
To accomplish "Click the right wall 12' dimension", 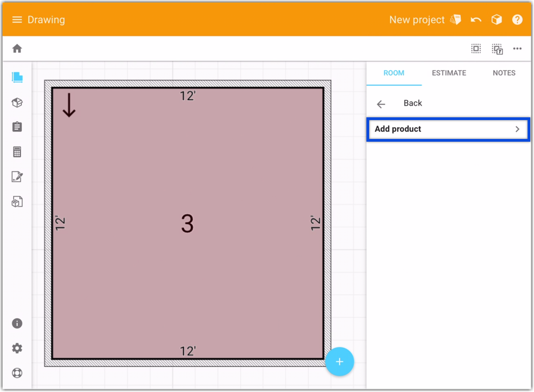I will 315,223.
